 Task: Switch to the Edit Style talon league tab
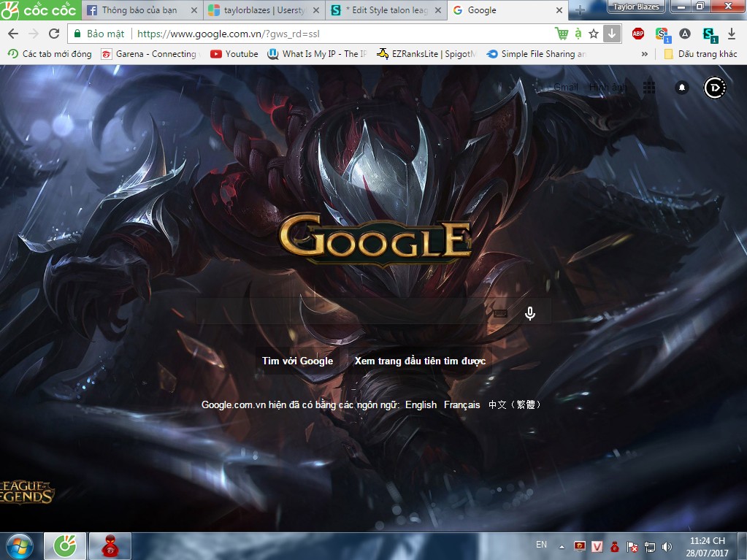click(x=385, y=10)
